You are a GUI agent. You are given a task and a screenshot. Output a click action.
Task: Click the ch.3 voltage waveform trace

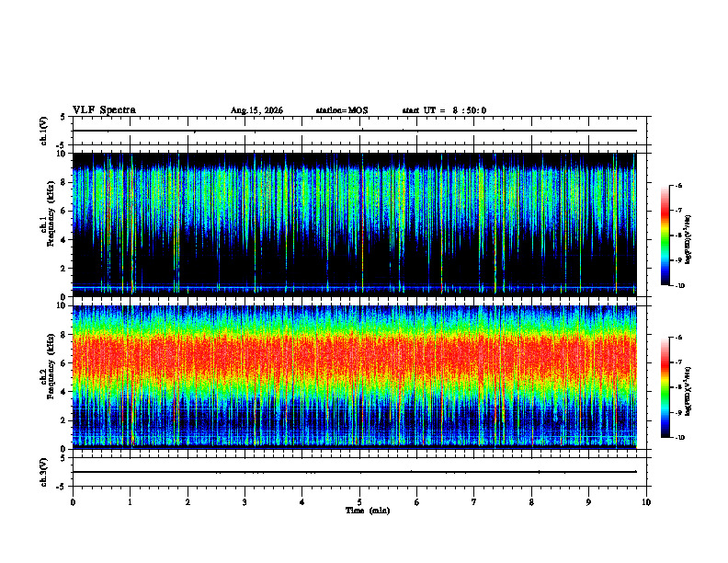354,472
